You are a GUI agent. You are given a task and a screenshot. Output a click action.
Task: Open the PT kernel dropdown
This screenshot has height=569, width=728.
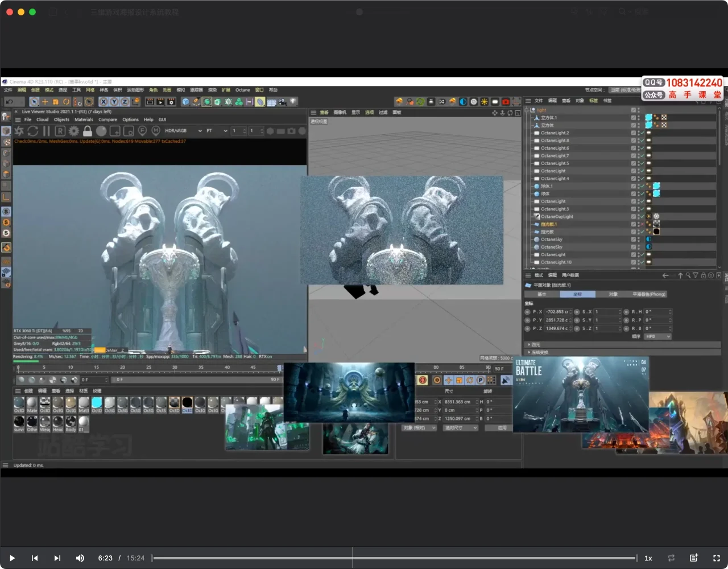tap(217, 131)
